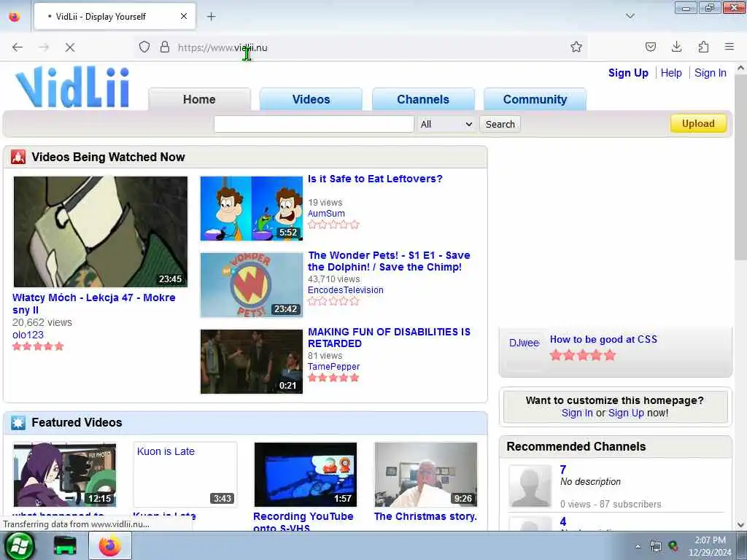Open The Christmas story. title link
This screenshot has height=560, width=747.
click(425, 516)
